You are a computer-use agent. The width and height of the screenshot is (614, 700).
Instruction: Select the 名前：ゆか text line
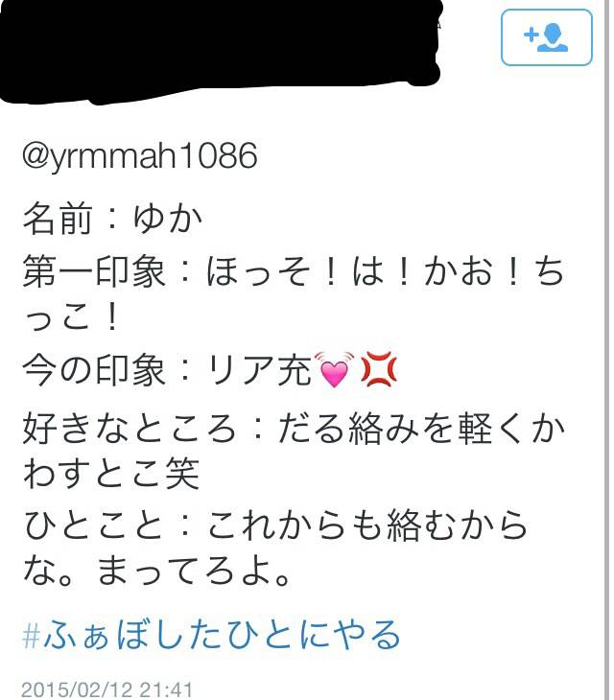coord(112,219)
